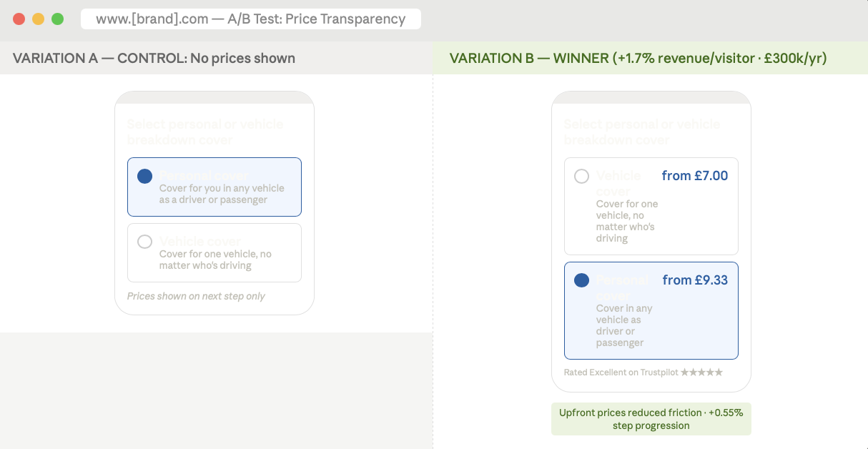Choose Personal cover option in Variation B

[581, 280]
